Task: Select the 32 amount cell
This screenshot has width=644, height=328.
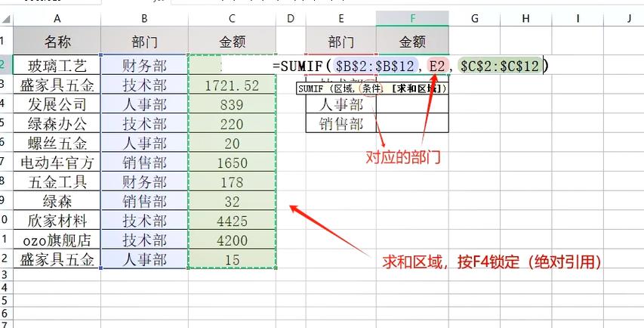Action: [x=232, y=201]
